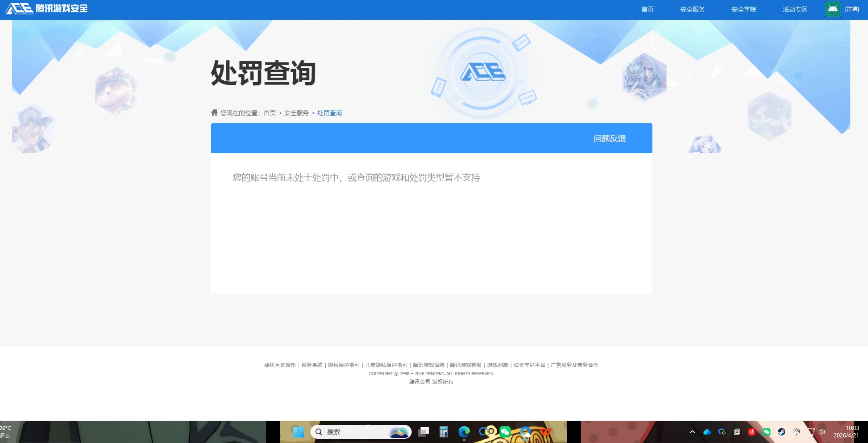Click the 问题反馈 feedback link
Viewport: 868px width, 443px height.
pyautogui.click(x=610, y=138)
